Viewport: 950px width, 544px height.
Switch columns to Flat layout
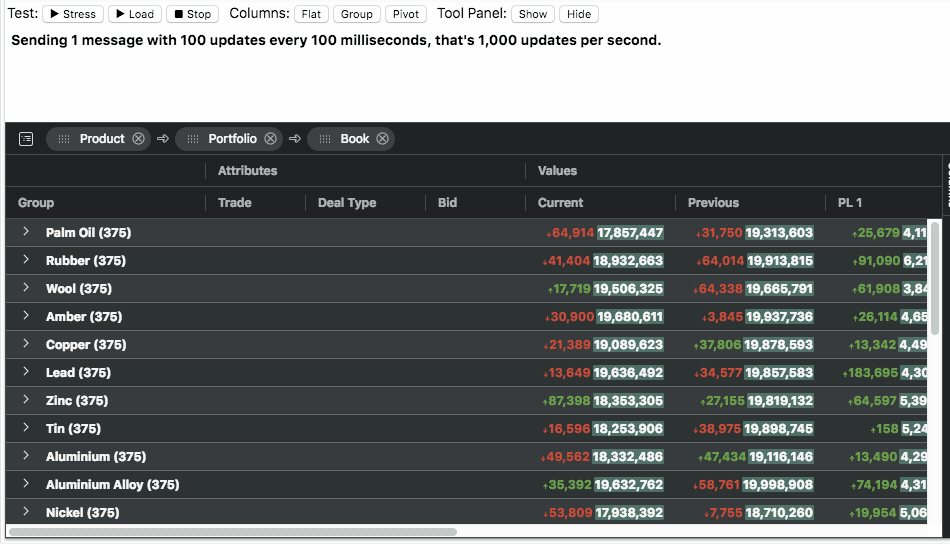click(312, 14)
